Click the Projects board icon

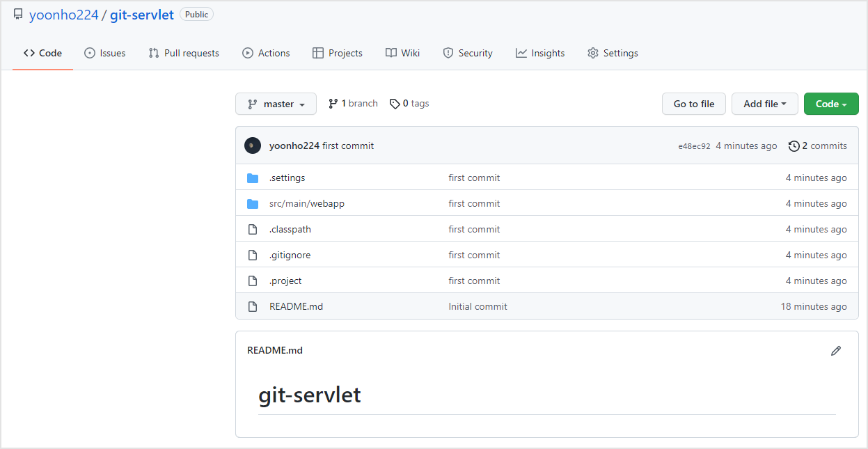tap(318, 53)
